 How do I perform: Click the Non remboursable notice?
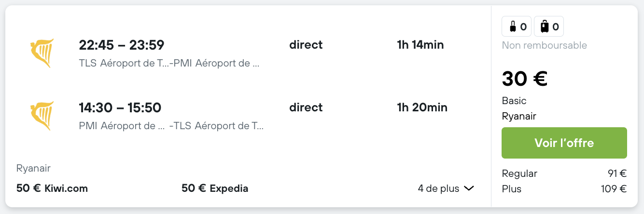[545, 46]
